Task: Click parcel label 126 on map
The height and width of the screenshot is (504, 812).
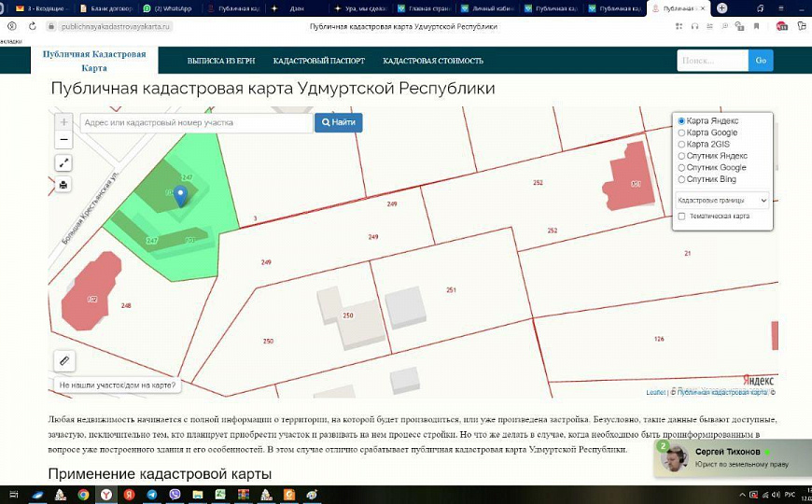Action: click(659, 339)
